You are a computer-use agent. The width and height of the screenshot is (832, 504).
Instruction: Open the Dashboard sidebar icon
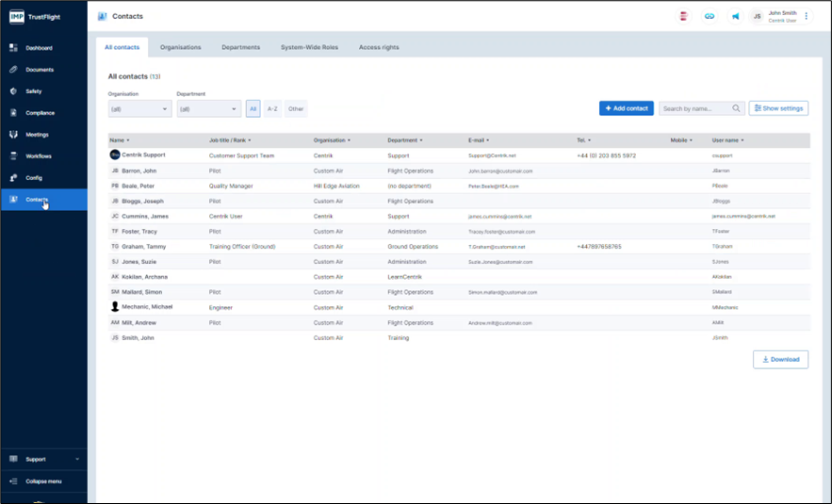13,48
